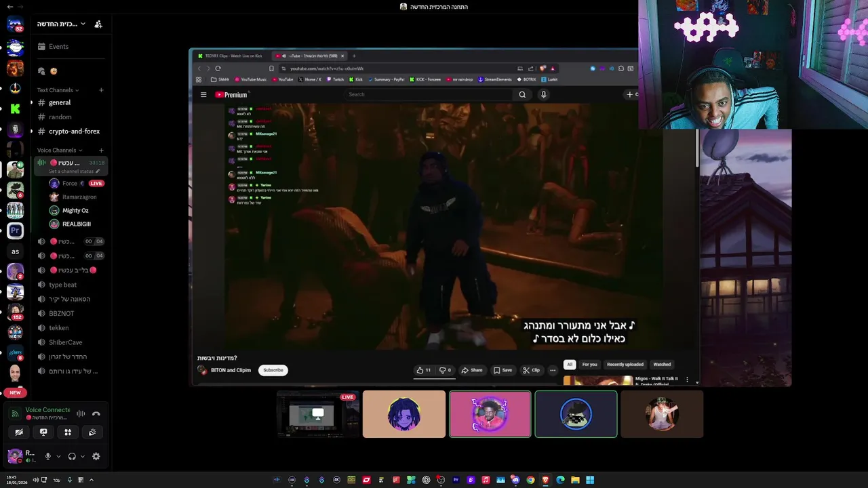Viewport: 868px width, 488px height.
Task: Click 'Set a channel status' edit link
Action: [74, 171]
